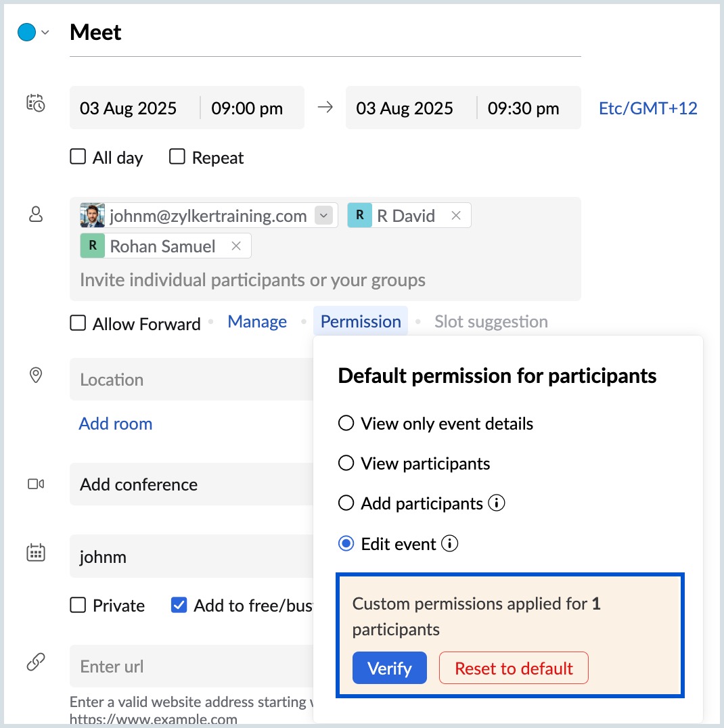Click the arrow between start and end time
The height and width of the screenshot is (728, 724).
tap(325, 108)
